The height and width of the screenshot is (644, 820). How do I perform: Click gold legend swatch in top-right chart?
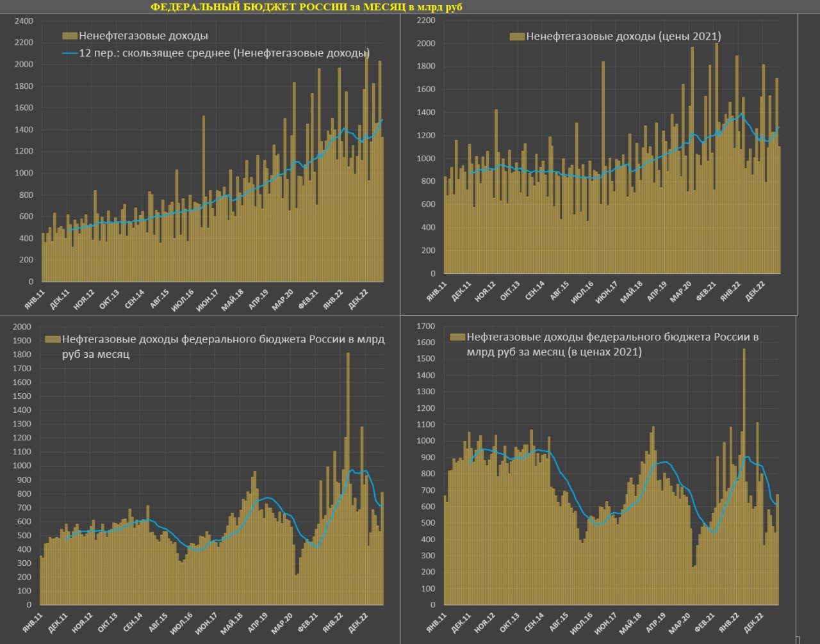tap(517, 36)
